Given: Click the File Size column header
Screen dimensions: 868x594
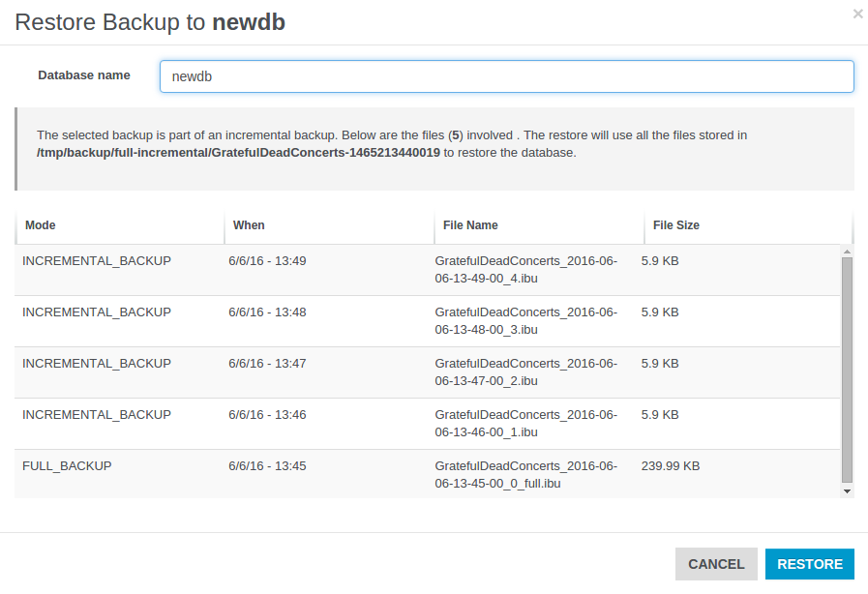Looking at the screenshot, I should pos(675,225).
